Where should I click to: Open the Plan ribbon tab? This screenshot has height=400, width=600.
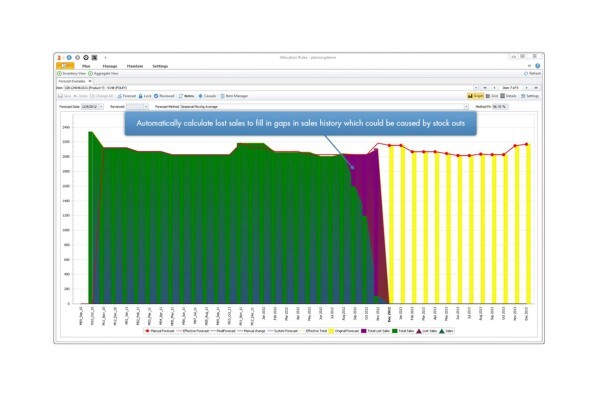click(86, 66)
